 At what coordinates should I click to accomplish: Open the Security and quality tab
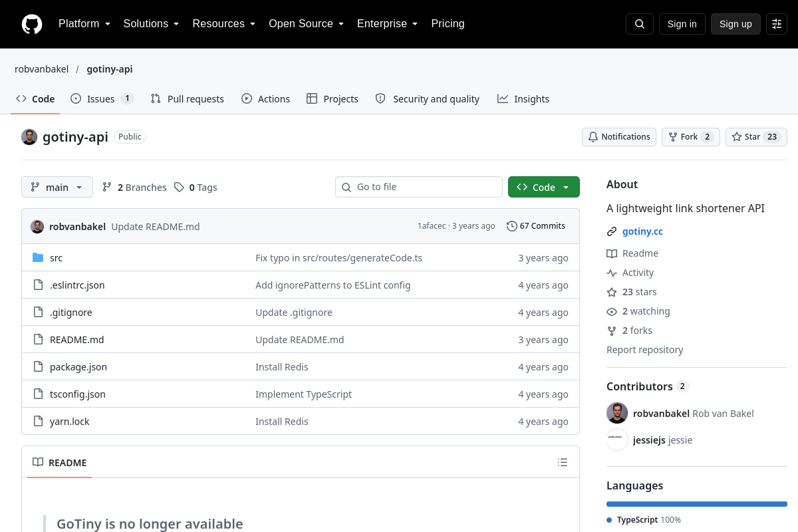coord(427,99)
